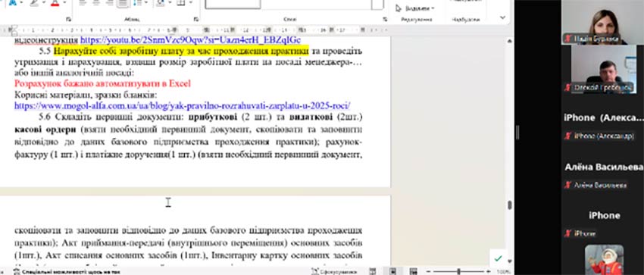
Task: Enable Focus mode in the status bar
Action: pos(333,272)
